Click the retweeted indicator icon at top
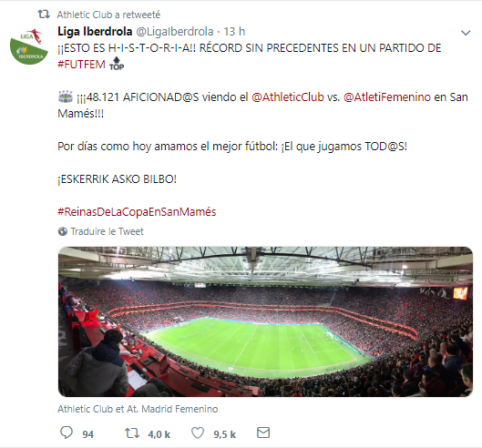The image size is (482, 448). pyautogui.click(x=44, y=15)
